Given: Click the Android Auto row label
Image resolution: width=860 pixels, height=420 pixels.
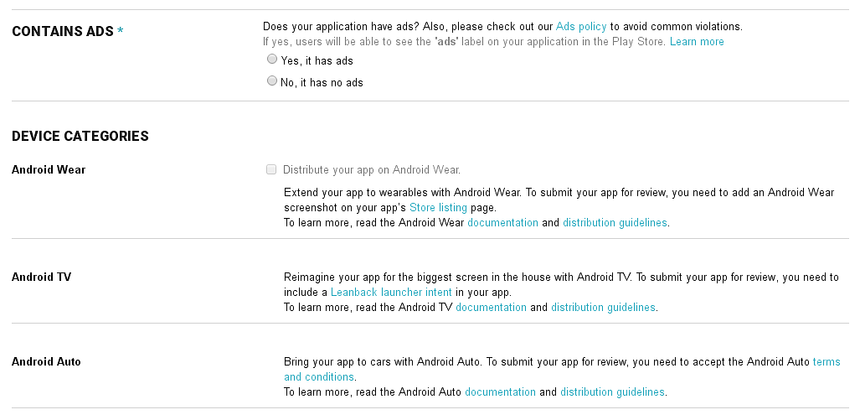Looking at the screenshot, I should tap(46, 362).
